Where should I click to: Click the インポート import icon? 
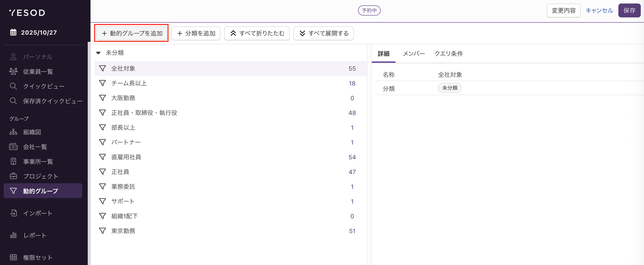click(x=13, y=213)
